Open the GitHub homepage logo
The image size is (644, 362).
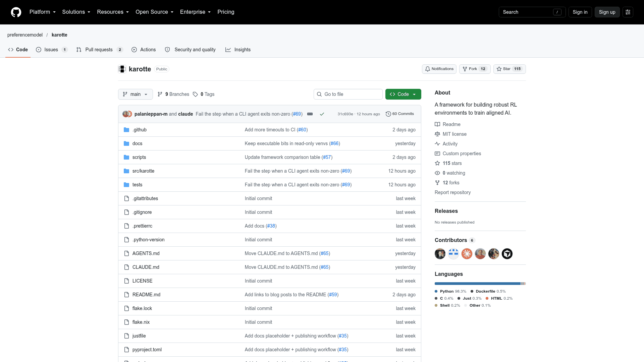(x=16, y=12)
